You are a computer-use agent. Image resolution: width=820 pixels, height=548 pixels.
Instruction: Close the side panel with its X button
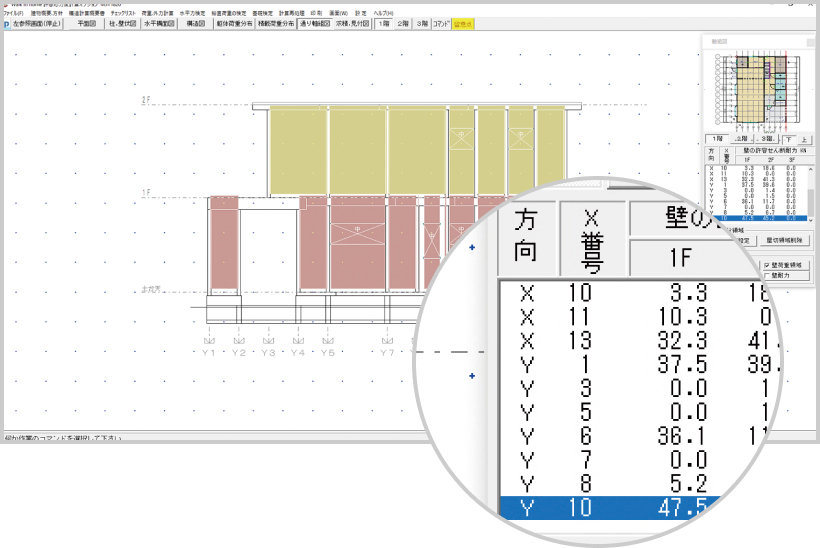[811, 42]
